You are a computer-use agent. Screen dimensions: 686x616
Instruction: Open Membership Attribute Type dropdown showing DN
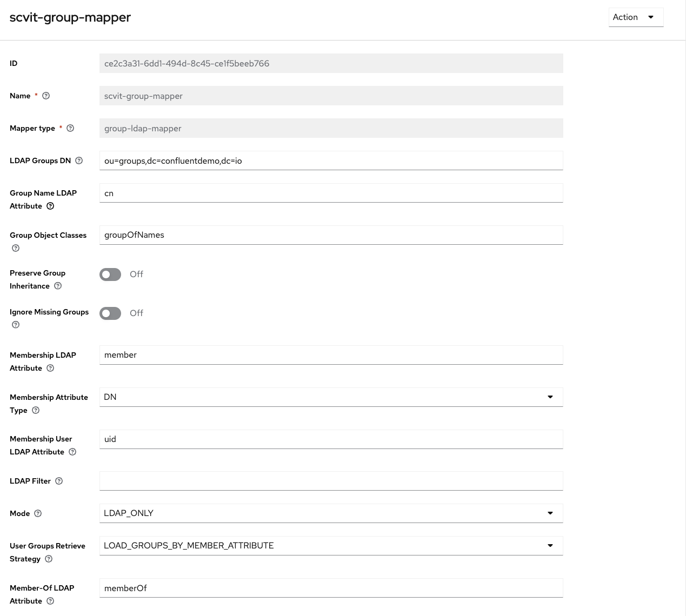(331, 397)
